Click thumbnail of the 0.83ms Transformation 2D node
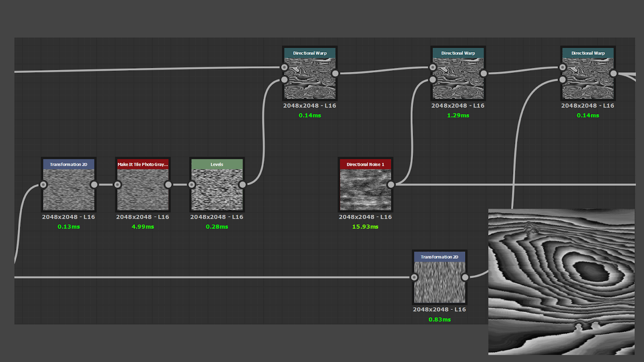Screen dimensions: 644x362 point(440,282)
